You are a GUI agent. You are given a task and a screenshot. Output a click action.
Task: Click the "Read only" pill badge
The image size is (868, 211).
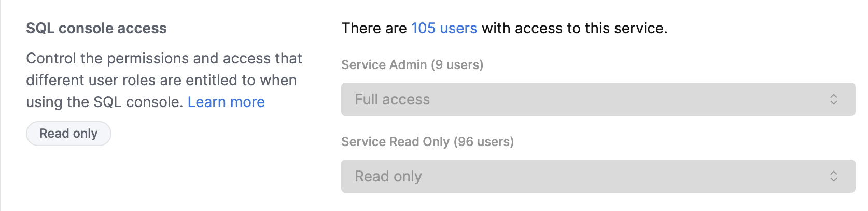[68, 134]
